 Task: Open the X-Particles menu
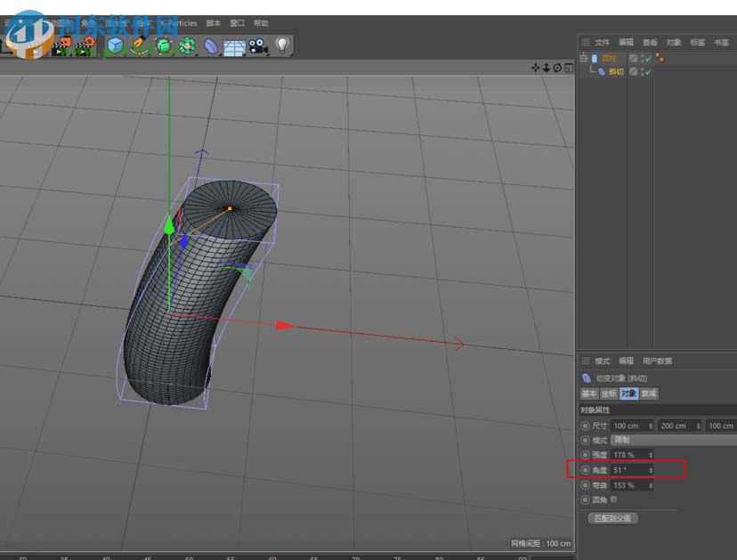181,22
